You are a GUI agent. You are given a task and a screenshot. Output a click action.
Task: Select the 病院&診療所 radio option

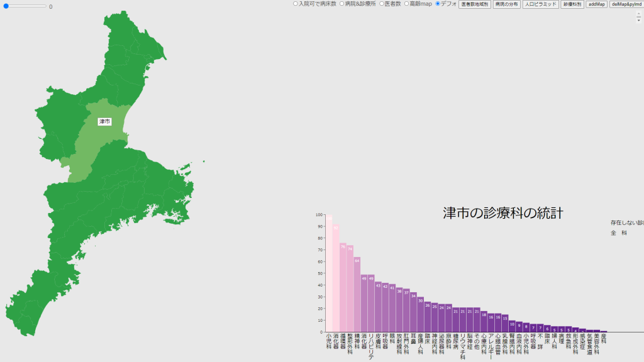pos(342,4)
